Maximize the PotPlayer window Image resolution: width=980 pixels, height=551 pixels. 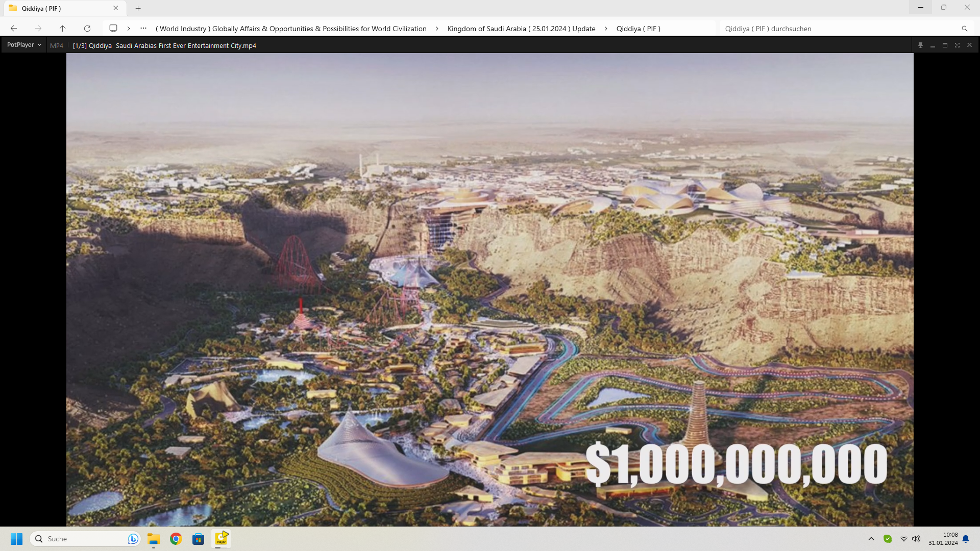click(x=945, y=45)
